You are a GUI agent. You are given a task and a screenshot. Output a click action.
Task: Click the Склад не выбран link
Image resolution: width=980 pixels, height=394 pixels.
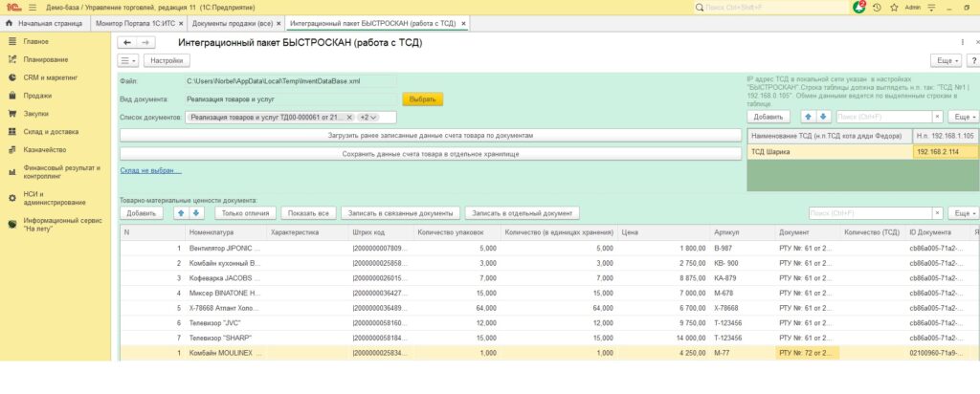pos(150,170)
